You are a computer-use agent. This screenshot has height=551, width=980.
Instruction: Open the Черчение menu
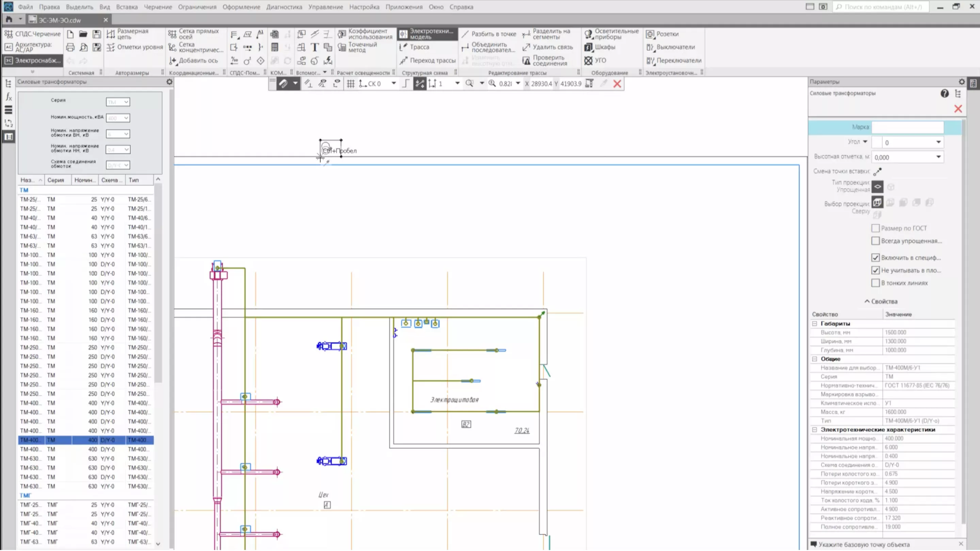pos(158,7)
